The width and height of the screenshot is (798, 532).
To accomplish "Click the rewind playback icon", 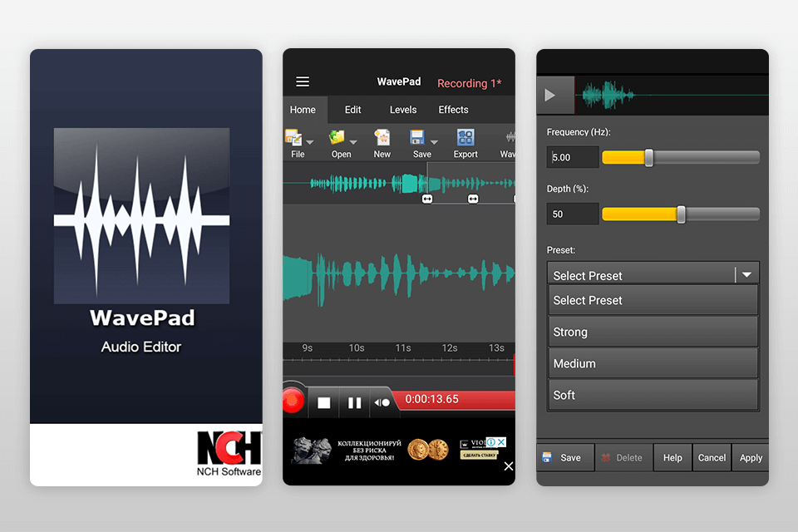I will pyautogui.click(x=382, y=401).
